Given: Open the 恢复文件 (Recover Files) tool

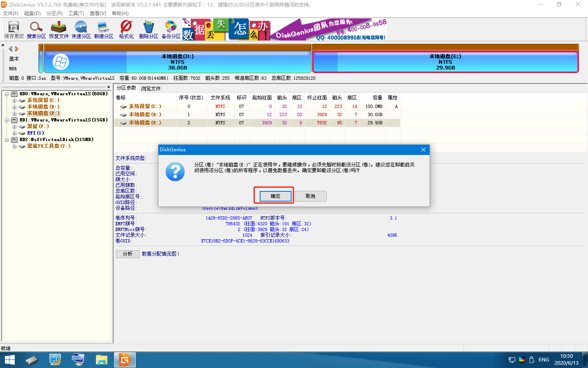Looking at the screenshot, I should (x=58, y=29).
